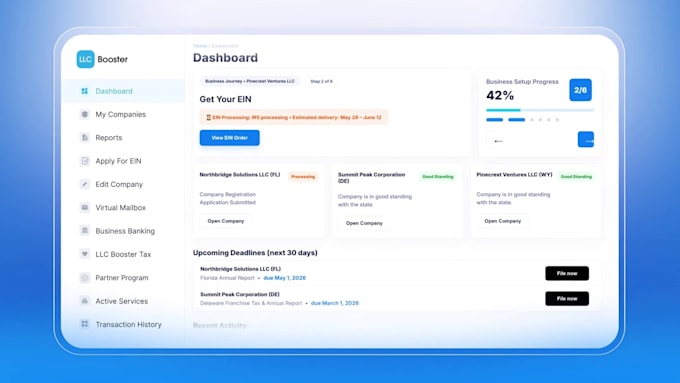
Task: Open My Companies in sidebar
Action: [x=121, y=115]
